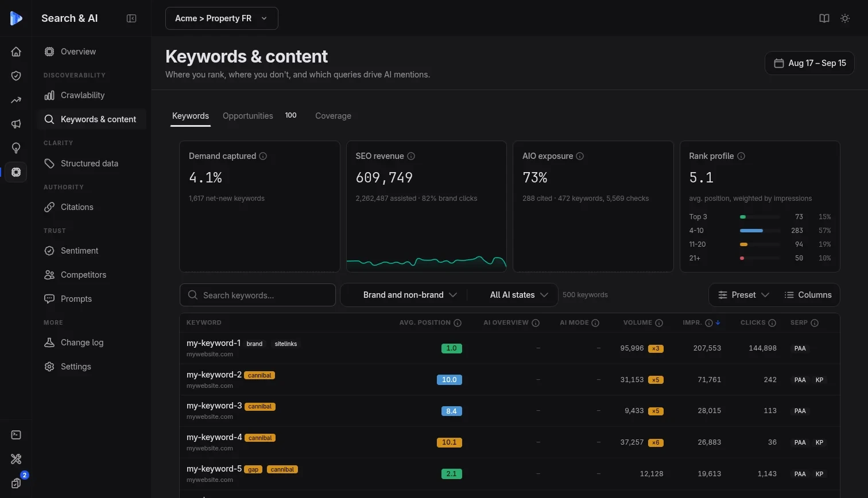868x498 pixels.
Task: Go to Overview in sidebar
Action: (x=92, y=52)
